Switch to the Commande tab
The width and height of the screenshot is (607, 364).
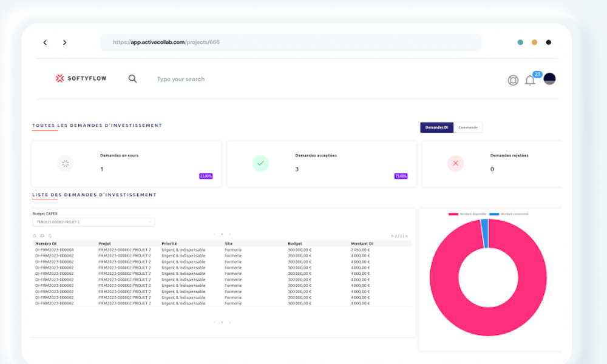coord(468,127)
